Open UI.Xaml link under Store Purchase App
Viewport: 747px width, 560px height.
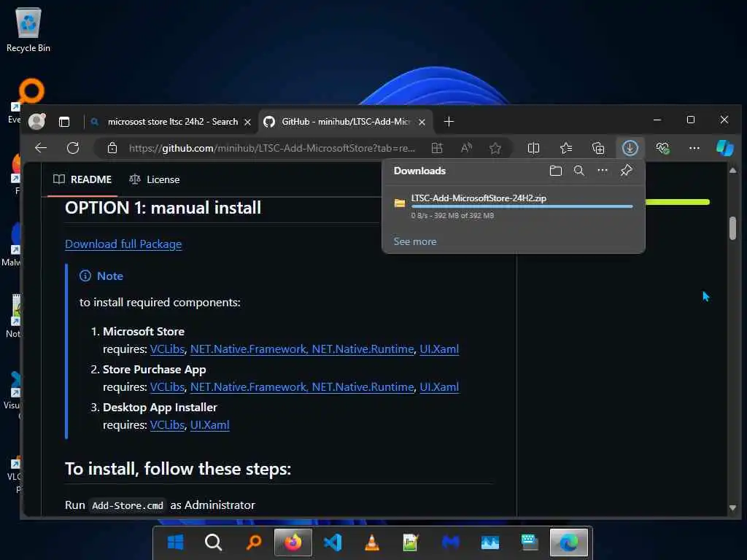click(x=439, y=387)
